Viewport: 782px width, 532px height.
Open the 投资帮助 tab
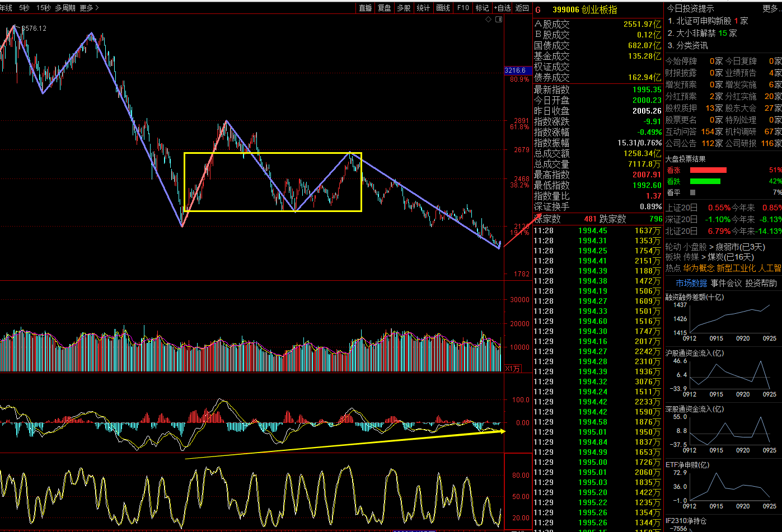[761, 283]
